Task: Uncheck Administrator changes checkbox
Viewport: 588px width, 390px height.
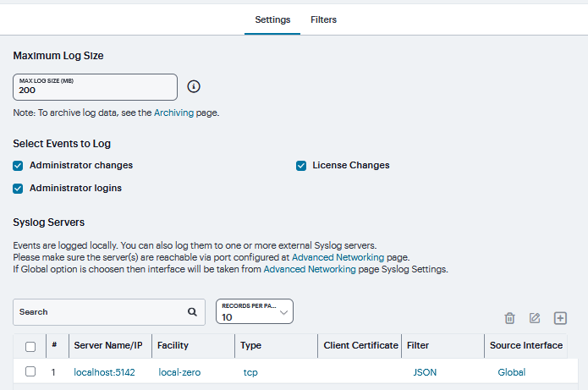Action: (18, 166)
